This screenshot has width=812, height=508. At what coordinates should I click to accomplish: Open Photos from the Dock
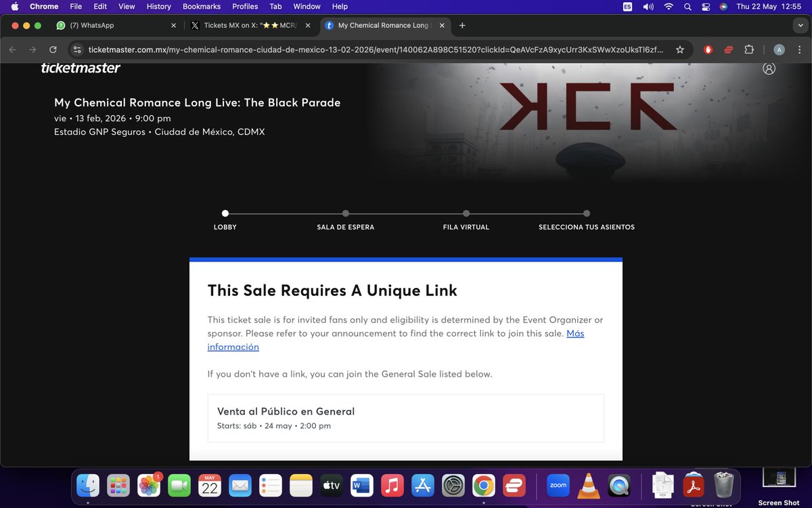149,485
